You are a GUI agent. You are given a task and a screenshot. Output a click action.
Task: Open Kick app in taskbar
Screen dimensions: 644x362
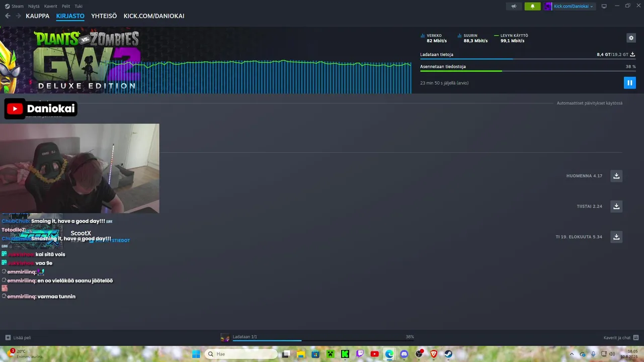pyautogui.click(x=345, y=354)
